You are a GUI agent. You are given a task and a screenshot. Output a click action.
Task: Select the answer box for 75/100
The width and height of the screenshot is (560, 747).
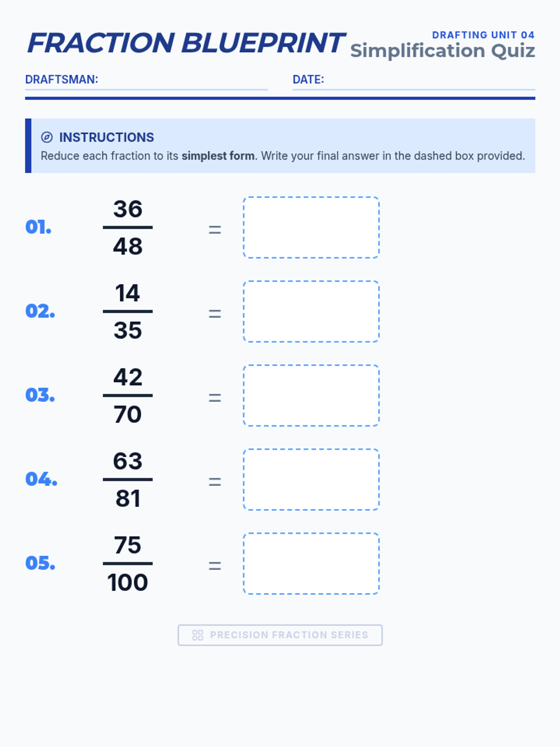pos(311,564)
